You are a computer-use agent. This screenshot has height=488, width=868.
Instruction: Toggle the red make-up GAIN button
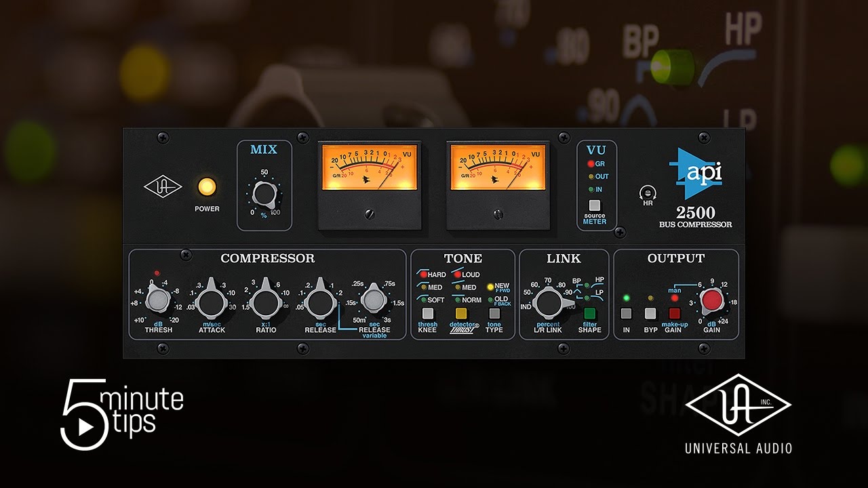point(675,314)
